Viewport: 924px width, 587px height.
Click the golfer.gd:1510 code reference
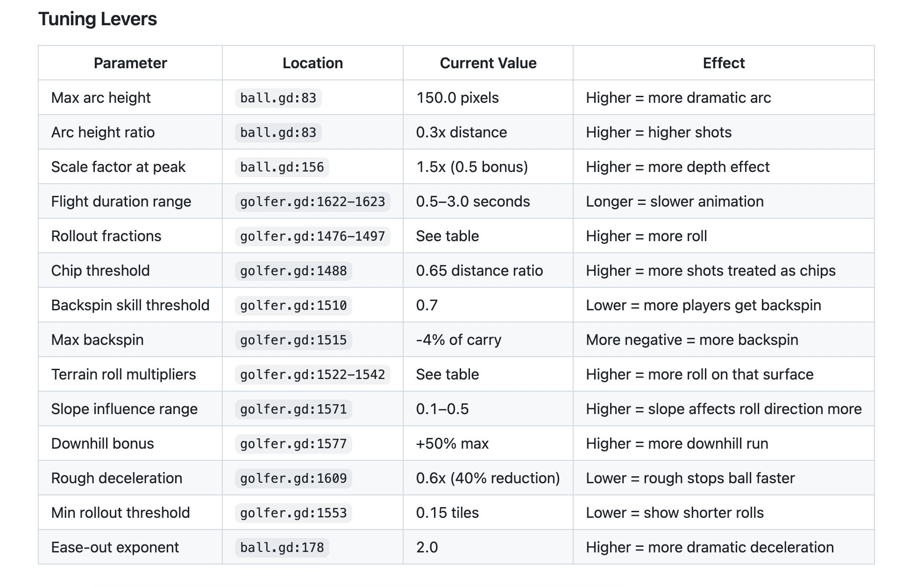click(293, 306)
